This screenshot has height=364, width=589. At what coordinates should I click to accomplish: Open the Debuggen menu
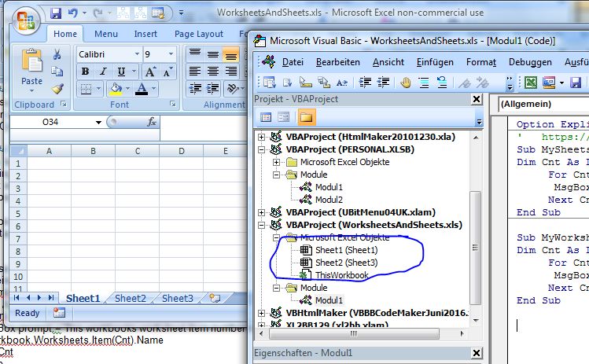pos(530,62)
